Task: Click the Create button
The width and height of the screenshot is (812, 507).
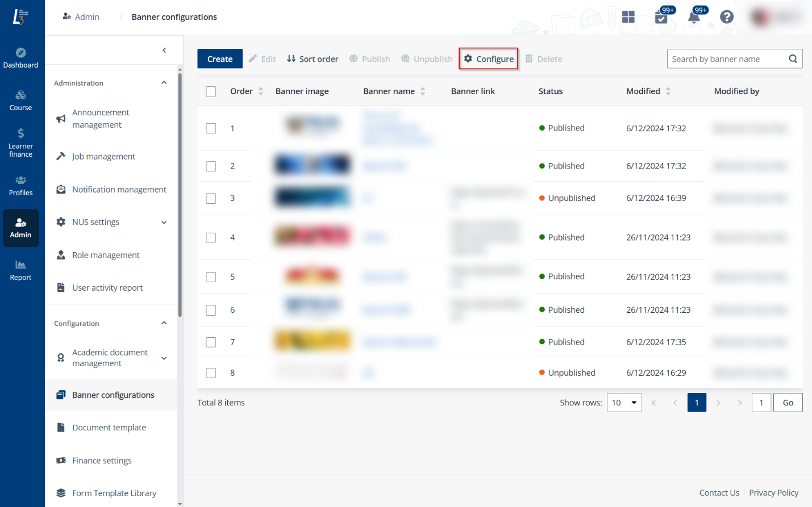Action: tap(219, 59)
